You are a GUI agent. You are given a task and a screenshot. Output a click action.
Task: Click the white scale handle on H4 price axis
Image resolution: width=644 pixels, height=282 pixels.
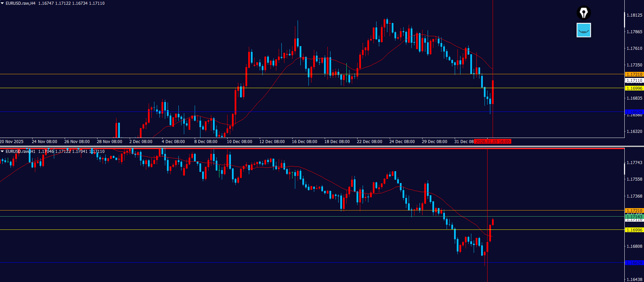tap(625, 20)
